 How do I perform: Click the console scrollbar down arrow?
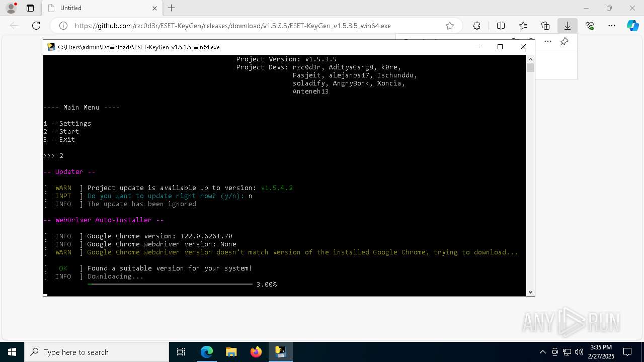pos(530,292)
